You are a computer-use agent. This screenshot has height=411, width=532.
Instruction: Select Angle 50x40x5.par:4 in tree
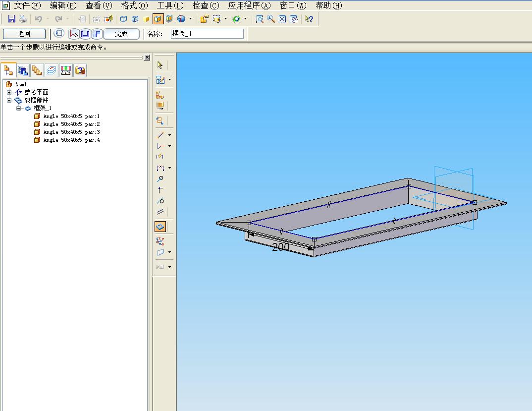pos(71,140)
